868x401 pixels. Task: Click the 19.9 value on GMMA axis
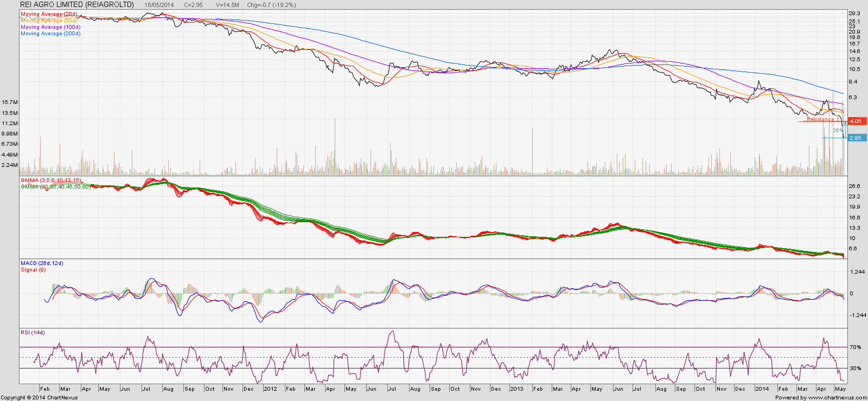[x=855, y=207]
